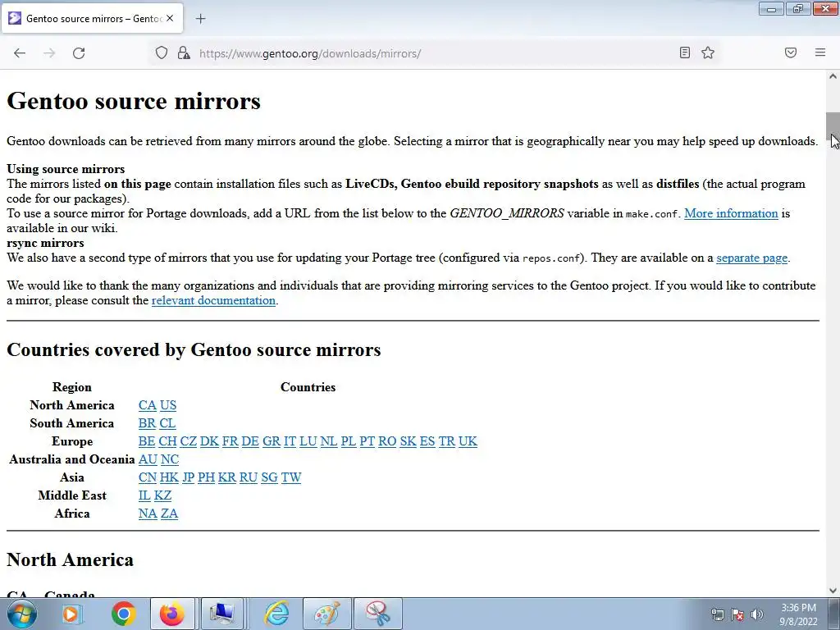Screen dimensions: 840x630
Task: Click the IT country link
Action: click(290, 441)
